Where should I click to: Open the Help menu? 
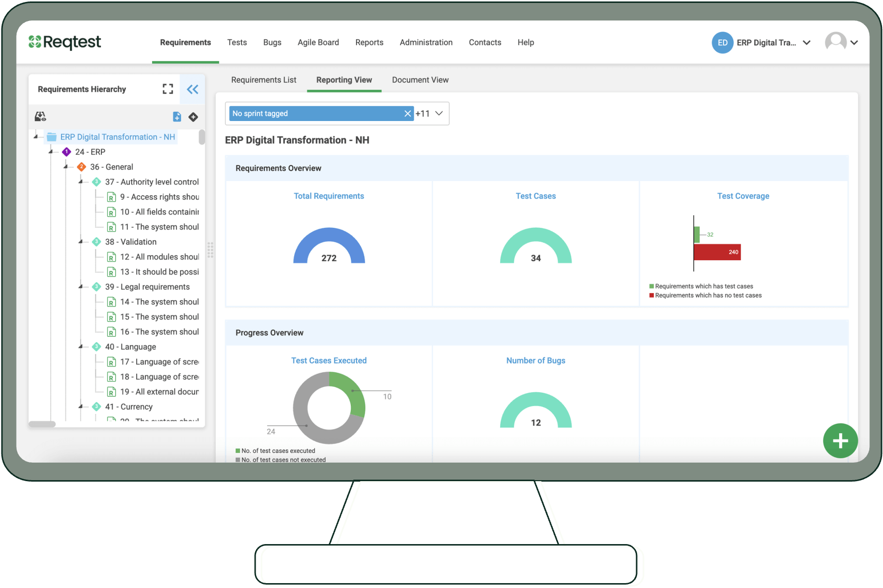[526, 42]
